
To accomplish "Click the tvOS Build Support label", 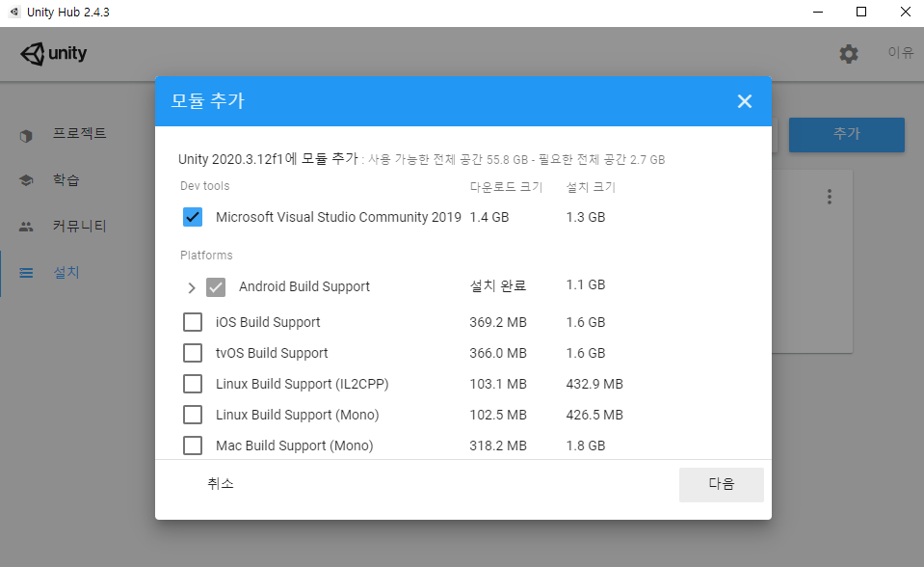I will [272, 353].
